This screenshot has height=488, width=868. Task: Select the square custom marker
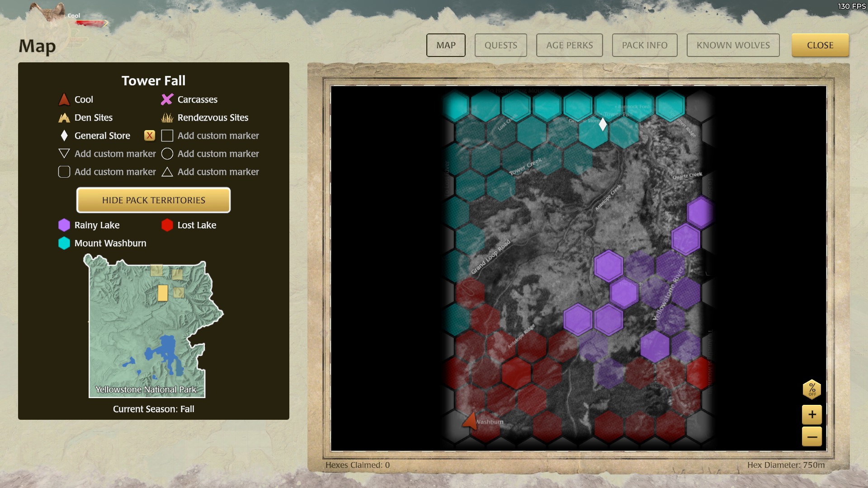tap(167, 136)
